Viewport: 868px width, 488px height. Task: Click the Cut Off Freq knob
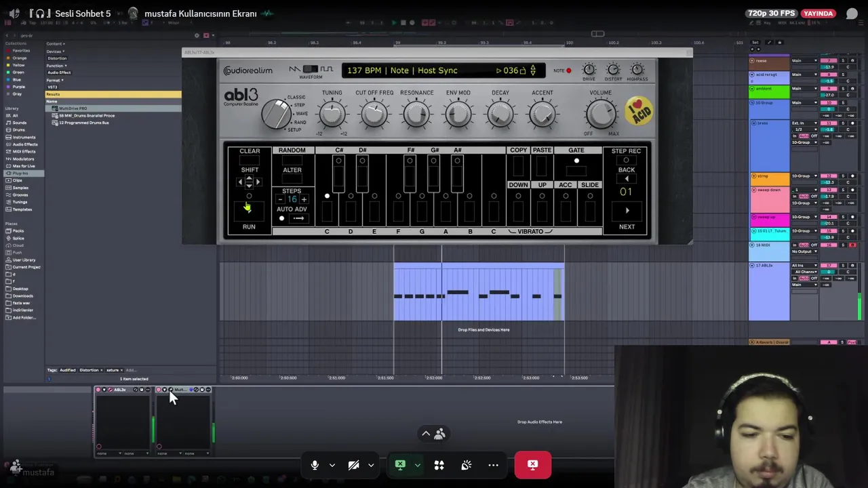pos(374,115)
